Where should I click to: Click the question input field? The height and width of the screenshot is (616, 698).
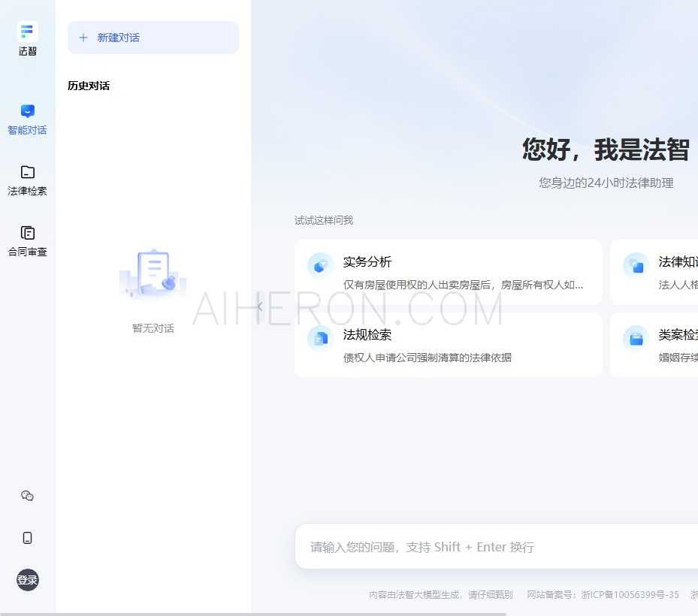(x=496, y=547)
